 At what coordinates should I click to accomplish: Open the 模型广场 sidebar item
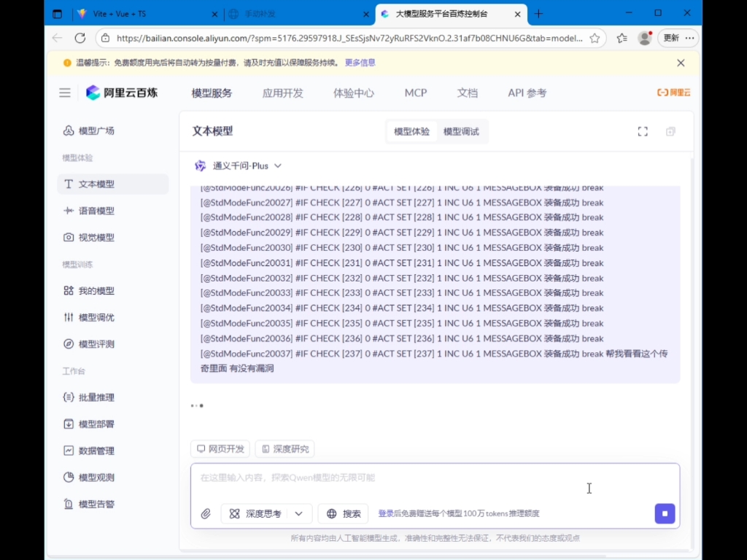89,131
